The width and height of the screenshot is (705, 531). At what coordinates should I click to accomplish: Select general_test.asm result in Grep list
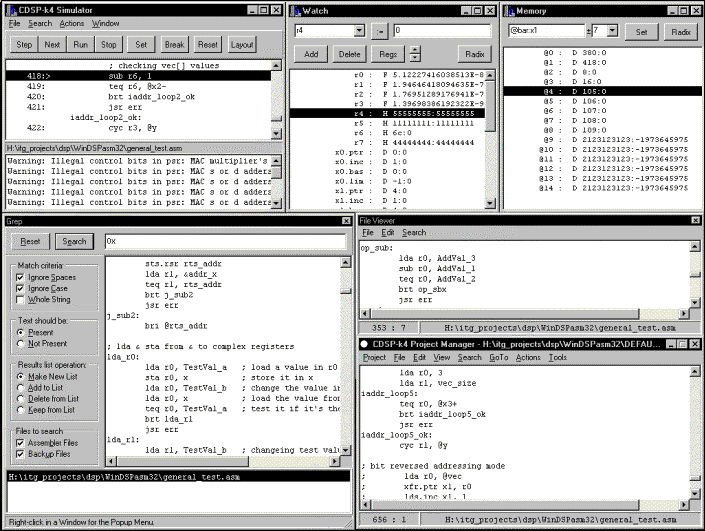pyautogui.click(x=178, y=477)
